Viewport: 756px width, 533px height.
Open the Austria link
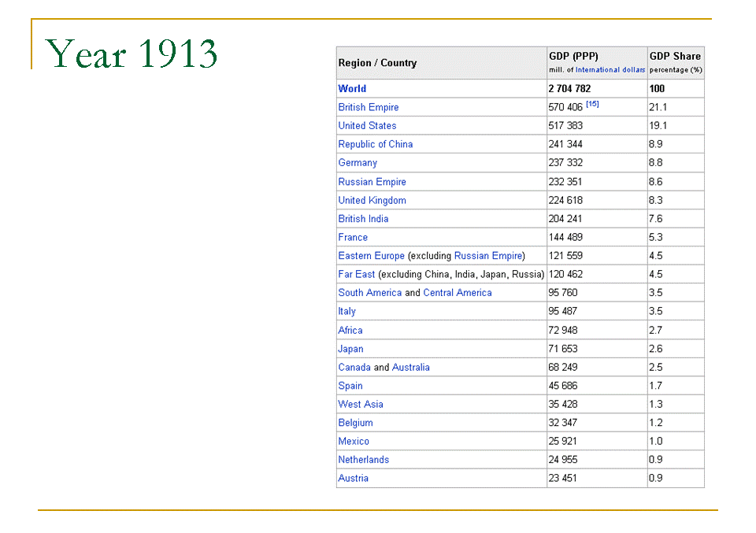point(353,479)
